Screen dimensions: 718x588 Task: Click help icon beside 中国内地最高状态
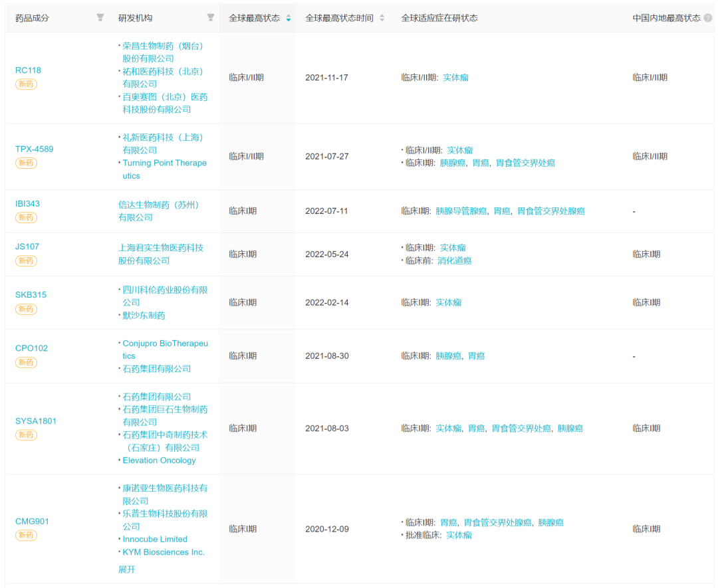click(707, 18)
